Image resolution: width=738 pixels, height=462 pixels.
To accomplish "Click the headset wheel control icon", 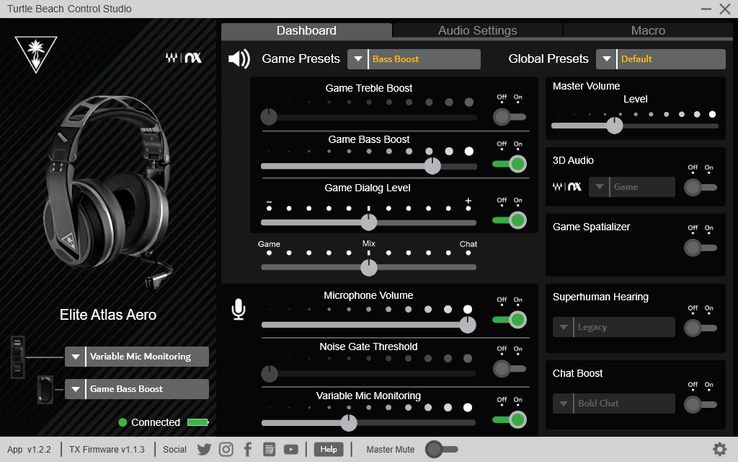I will pyautogui.click(x=17, y=357).
